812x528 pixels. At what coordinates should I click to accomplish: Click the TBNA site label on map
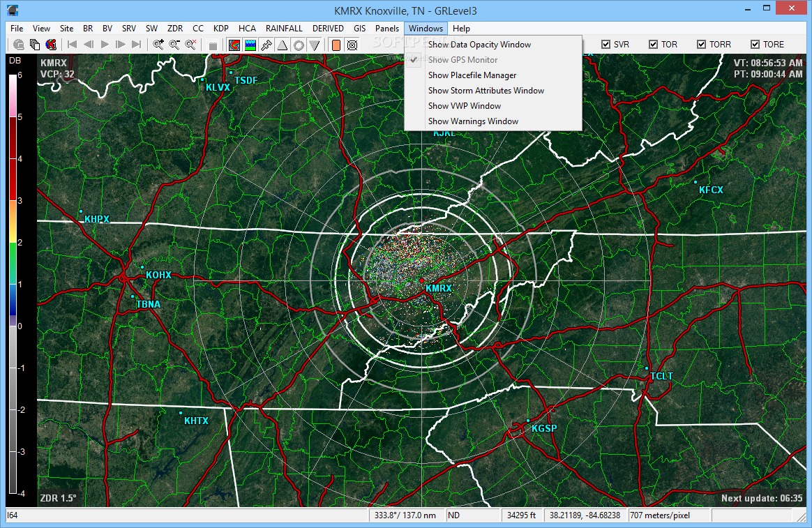point(148,304)
